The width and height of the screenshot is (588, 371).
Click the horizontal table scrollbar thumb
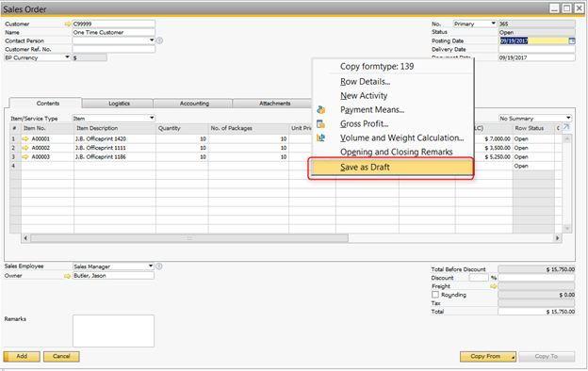click(x=189, y=238)
